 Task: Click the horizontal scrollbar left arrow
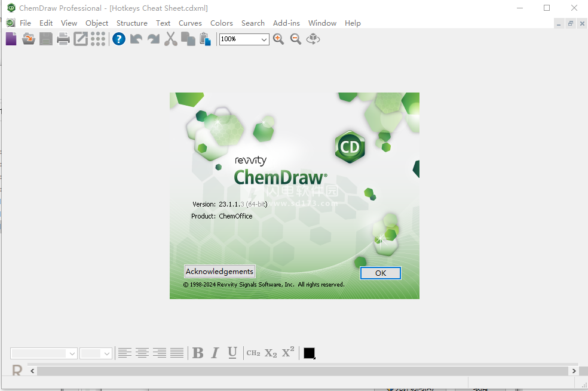tap(33, 371)
